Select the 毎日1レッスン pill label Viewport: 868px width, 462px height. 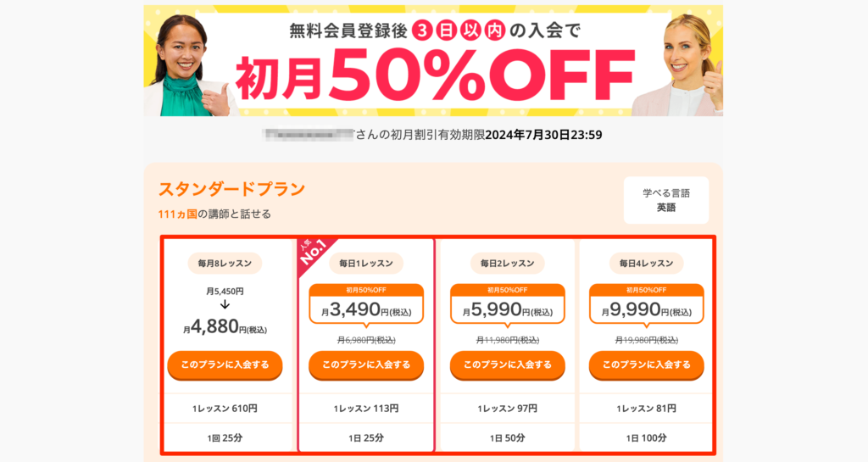[366, 264]
